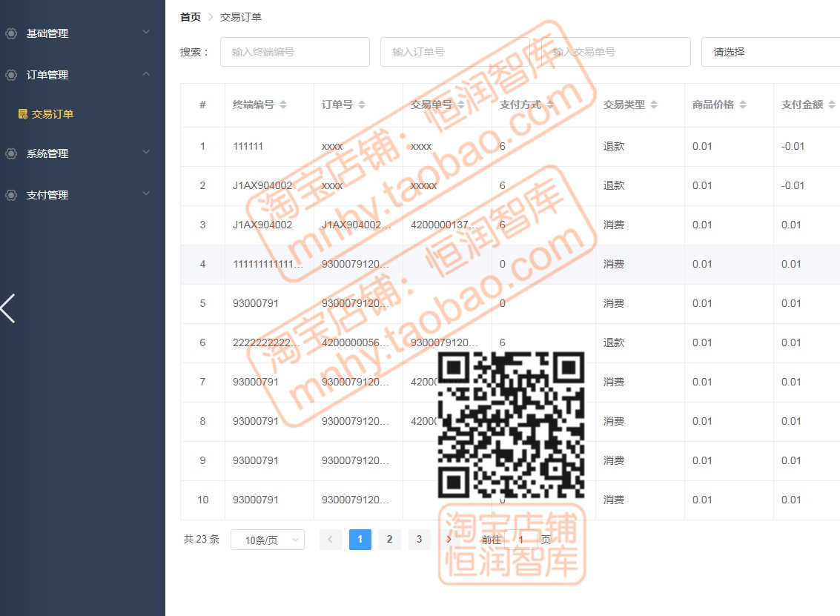This screenshot has width=840, height=616.
Task: Go to page 3 of results
Action: coord(419,540)
